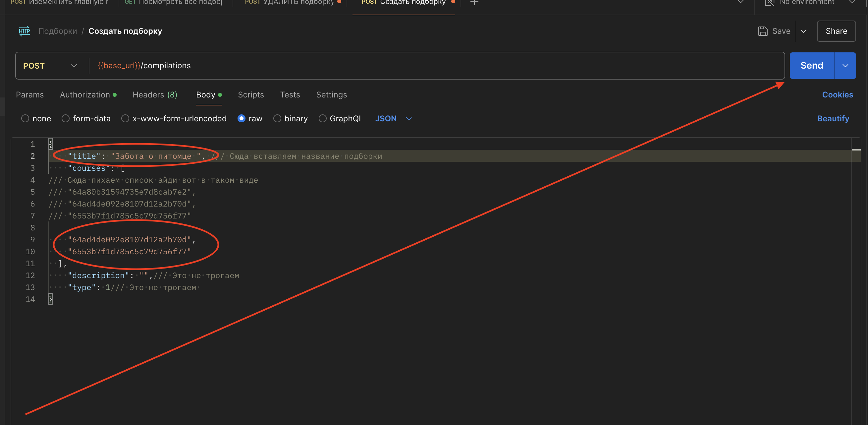
Task: Select the binary body option
Action: 277,118
